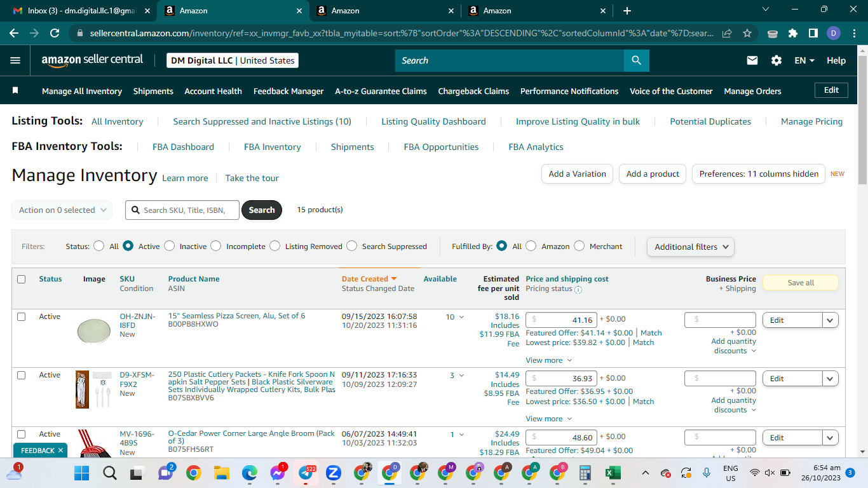Open a new browser tab

pyautogui.click(x=627, y=11)
